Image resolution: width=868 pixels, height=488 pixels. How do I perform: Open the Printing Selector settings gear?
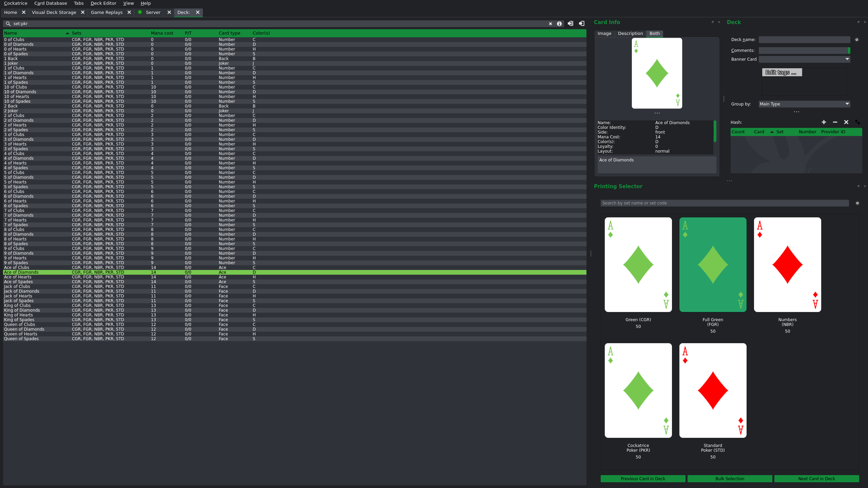coord(857,203)
